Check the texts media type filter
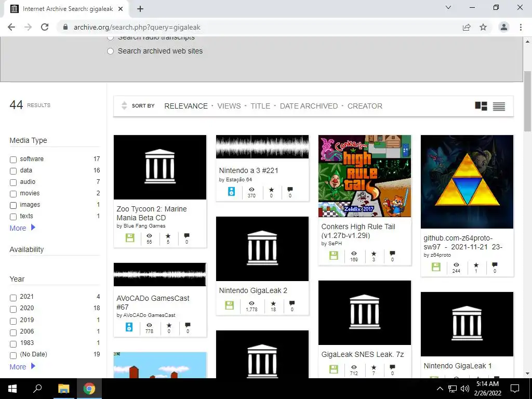 [x=13, y=217]
